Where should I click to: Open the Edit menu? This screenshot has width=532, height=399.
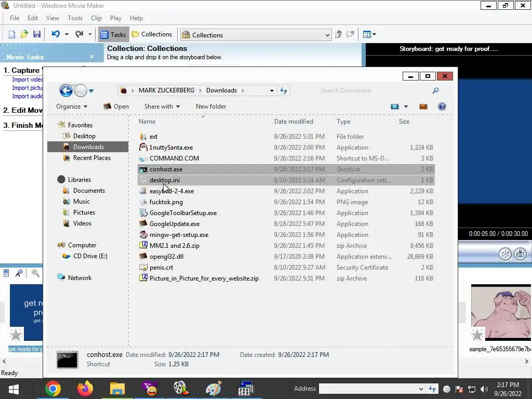click(x=33, y=18)
